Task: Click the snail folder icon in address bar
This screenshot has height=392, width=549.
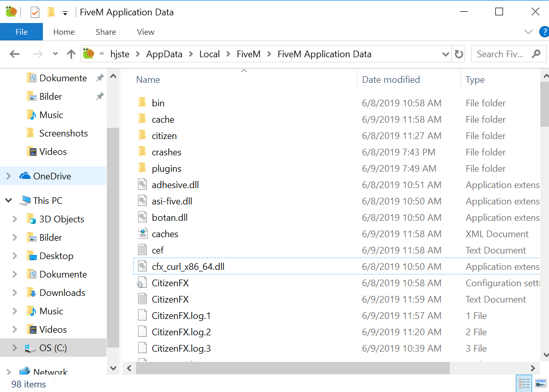Action: (88, 54)
